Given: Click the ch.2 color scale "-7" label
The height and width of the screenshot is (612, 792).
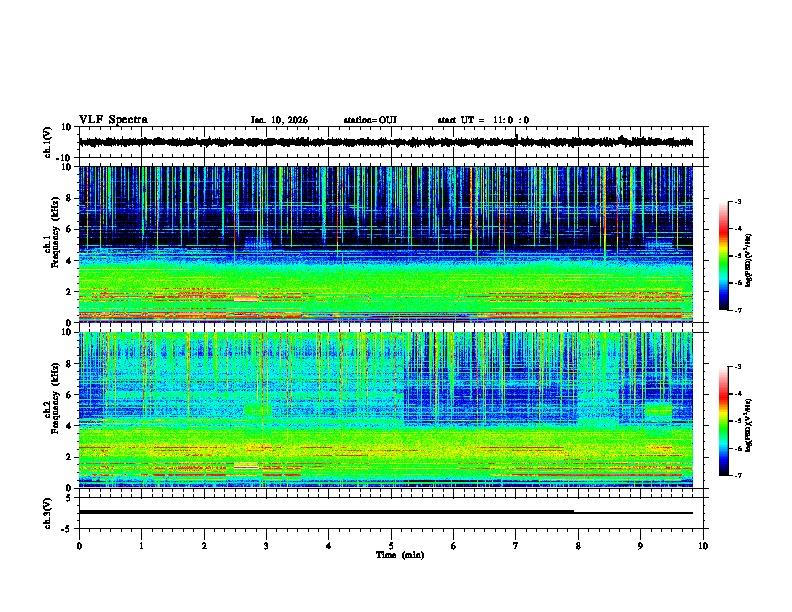Looking at the screenshot, I should pos(737,475).
